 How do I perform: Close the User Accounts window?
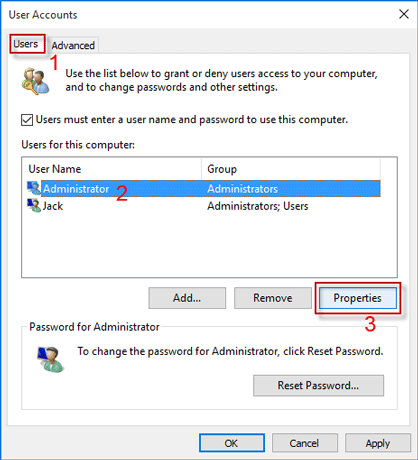tap(404, 14)
